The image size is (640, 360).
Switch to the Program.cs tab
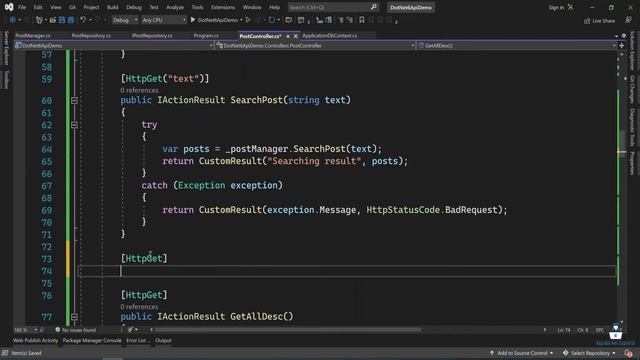point(206,36)
